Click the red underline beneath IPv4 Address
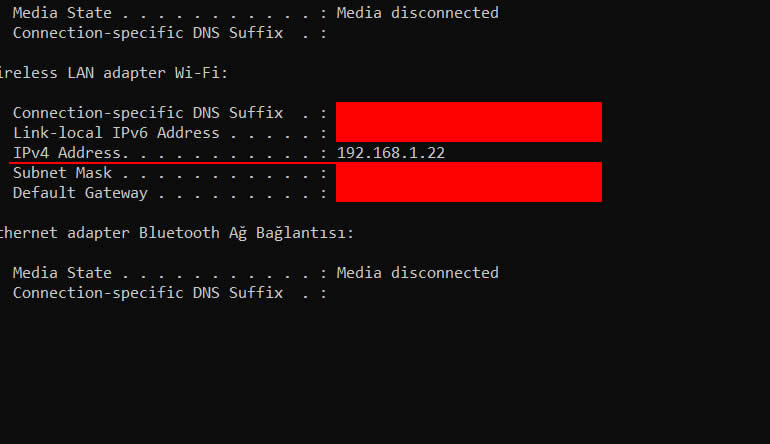 pyautogui.click(x=168, y=162)
